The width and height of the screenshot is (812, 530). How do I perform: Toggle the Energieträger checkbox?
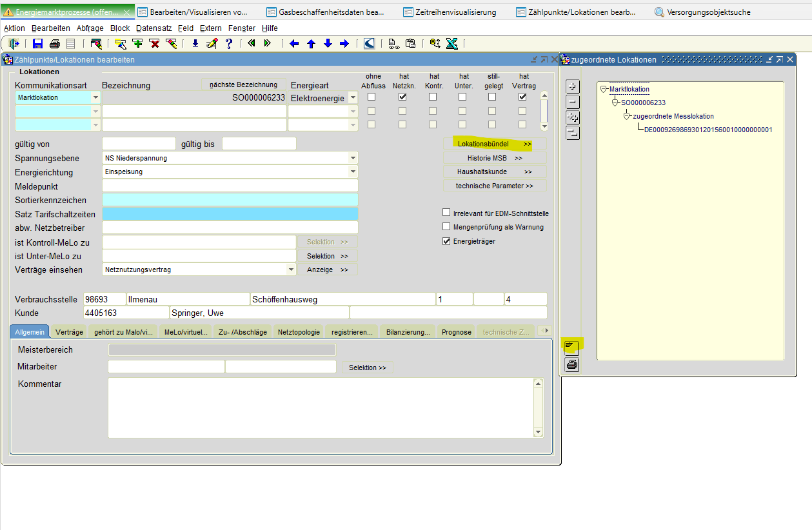tap(446, 241)
